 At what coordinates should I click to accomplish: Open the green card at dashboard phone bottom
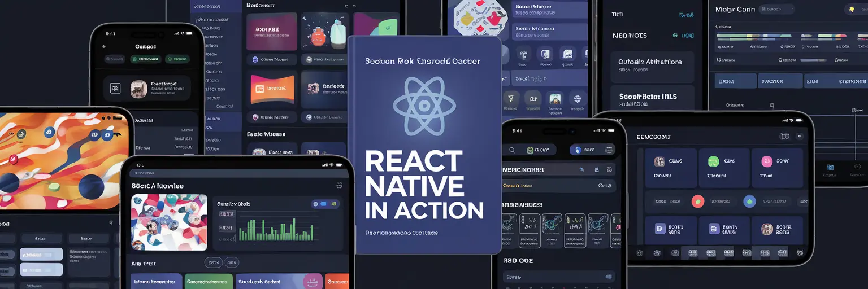[x=209, y=281]
